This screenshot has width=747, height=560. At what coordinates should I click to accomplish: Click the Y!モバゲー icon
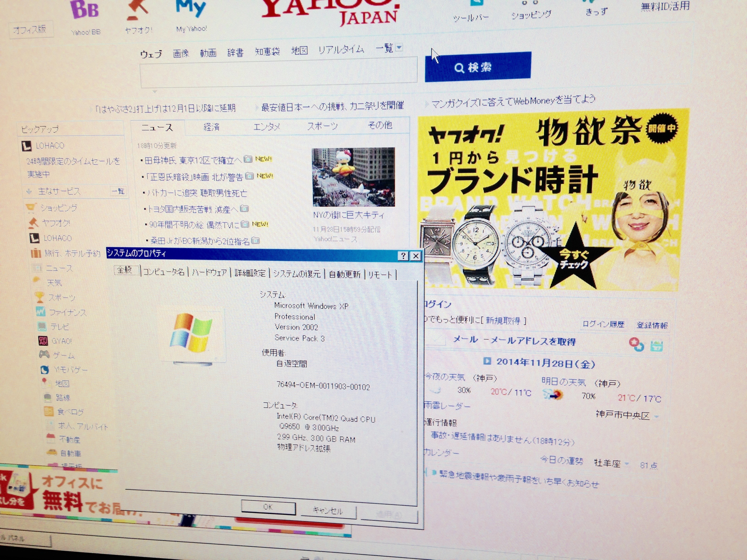point(45,370)
